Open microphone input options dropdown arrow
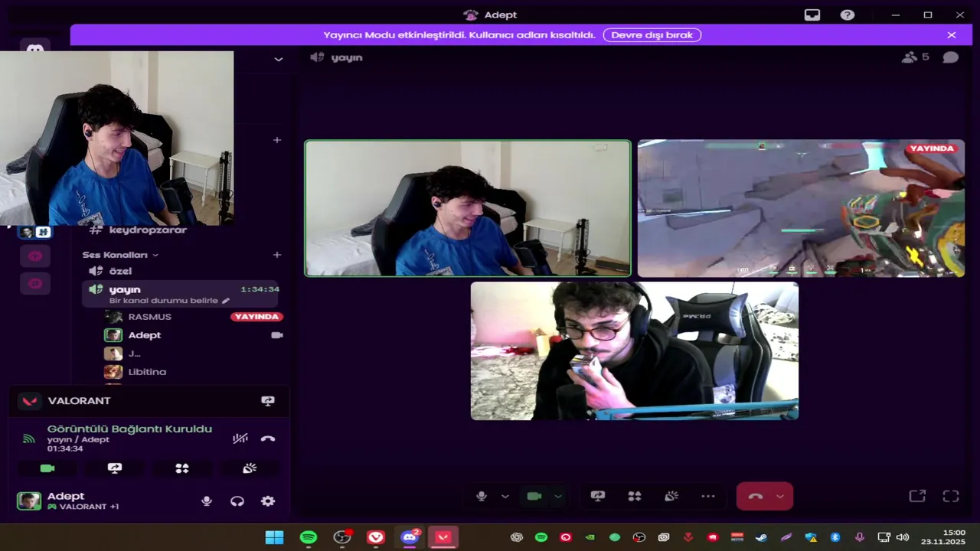Screen dimensions: 980x551 (505, 496)
